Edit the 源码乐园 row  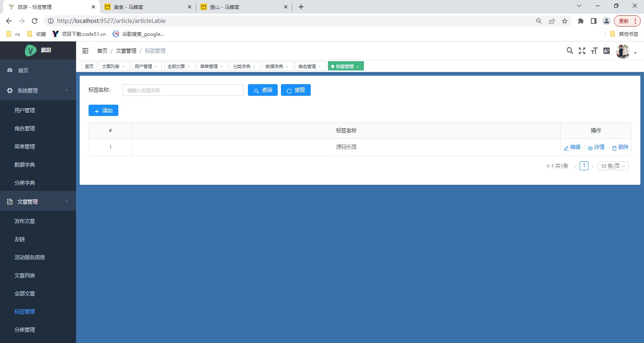click(572, 147)
